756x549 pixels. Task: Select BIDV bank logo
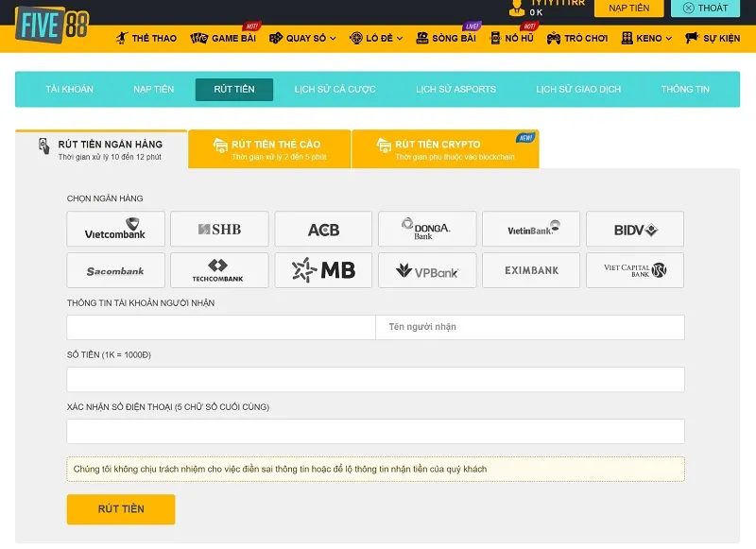[x=635, y=229]
